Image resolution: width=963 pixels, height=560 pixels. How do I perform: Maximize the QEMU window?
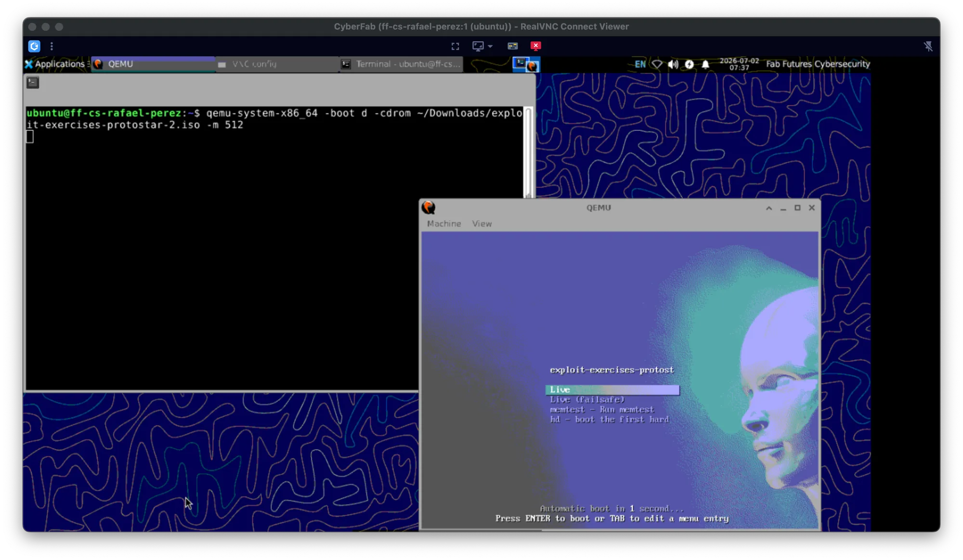tap(797, 208)
